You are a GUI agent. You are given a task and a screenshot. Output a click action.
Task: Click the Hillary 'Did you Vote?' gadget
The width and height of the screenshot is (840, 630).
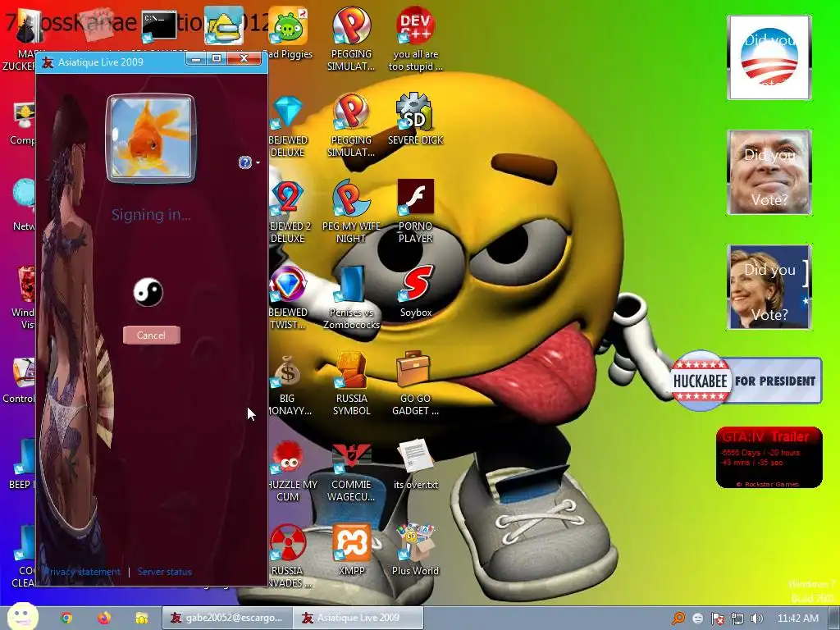pyautogui.click(x=769, y=286)
